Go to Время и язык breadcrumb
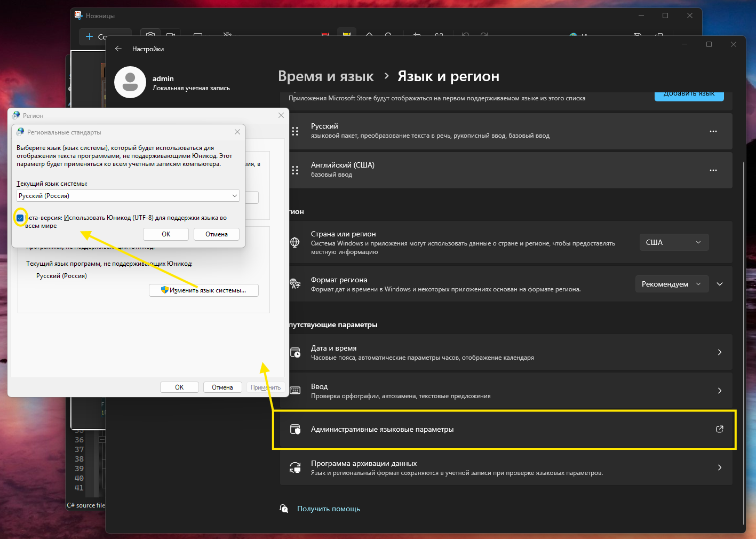The height and width of the screenshot is (539, 756). (325, 76)
